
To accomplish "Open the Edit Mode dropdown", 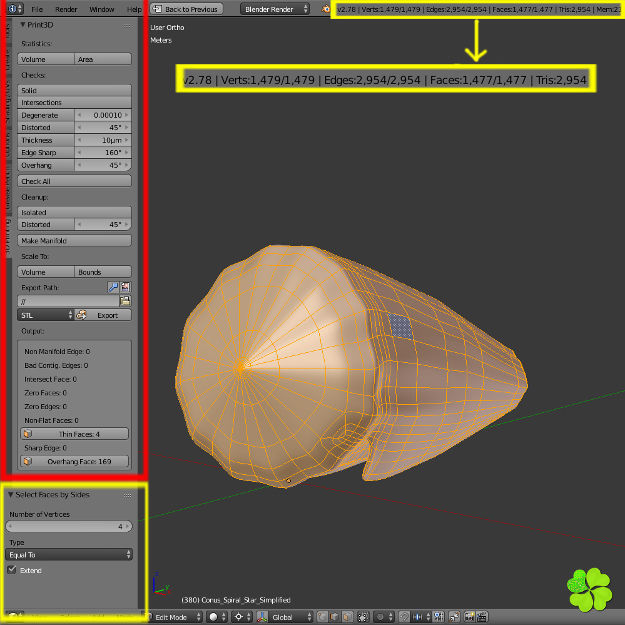I will pos(176,617).
